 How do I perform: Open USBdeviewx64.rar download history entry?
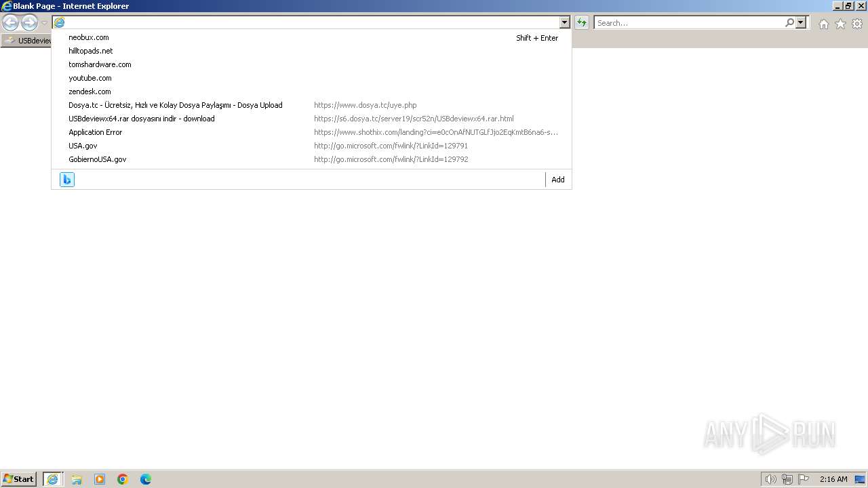coord(312,119)
